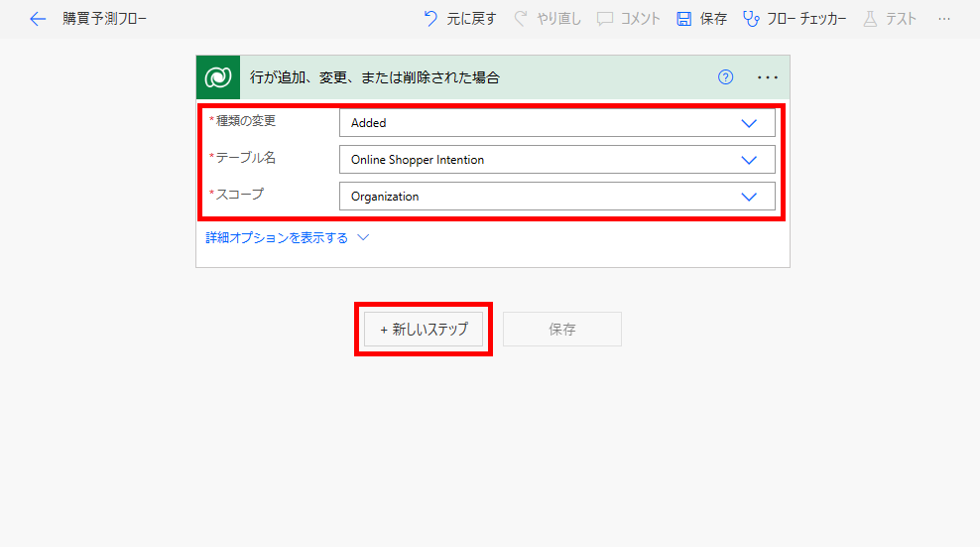Click the テスト label

coord(901,19)
